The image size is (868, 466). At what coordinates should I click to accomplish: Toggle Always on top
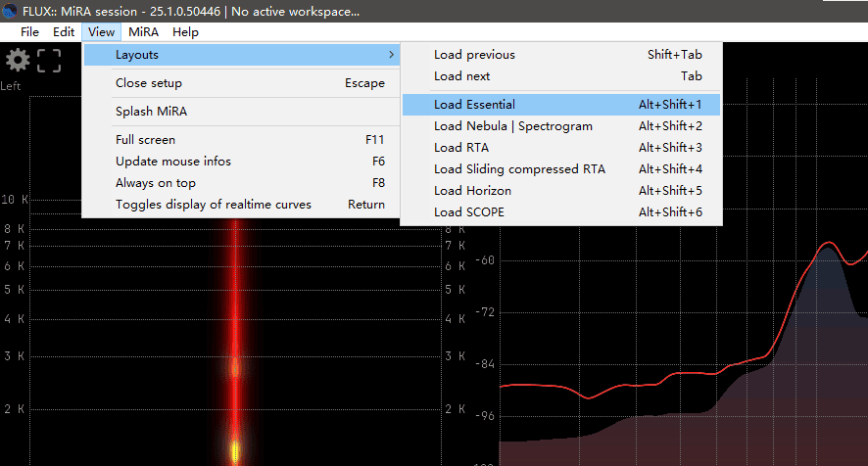241,183
